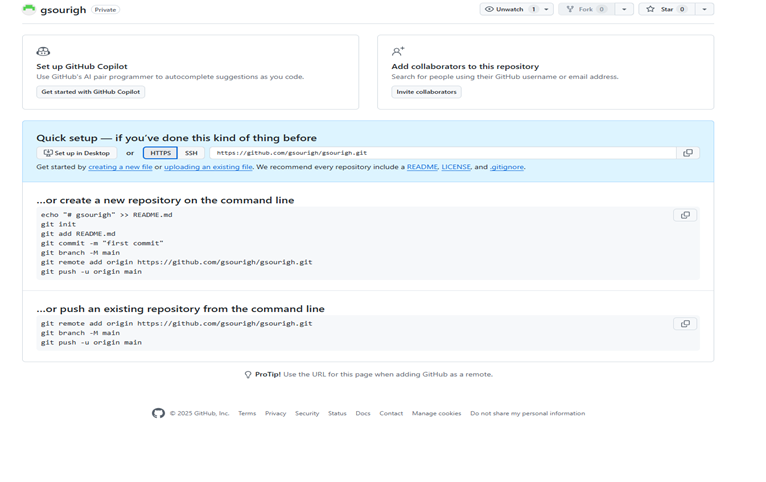Image resolution: width=766 pixels, height=482 pixels.
Task: Expand the Fork options dropdown arrow
Action: [x=624, y=9]
